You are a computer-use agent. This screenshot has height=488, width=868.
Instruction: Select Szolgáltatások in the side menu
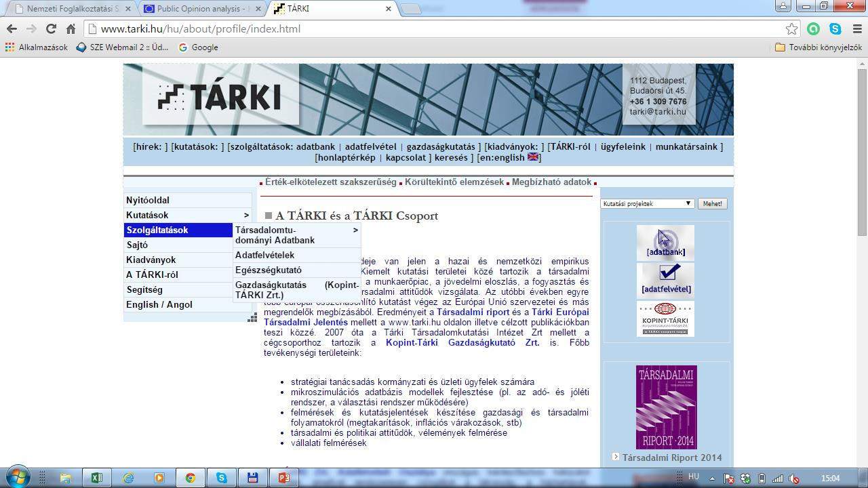click(178, 230)
